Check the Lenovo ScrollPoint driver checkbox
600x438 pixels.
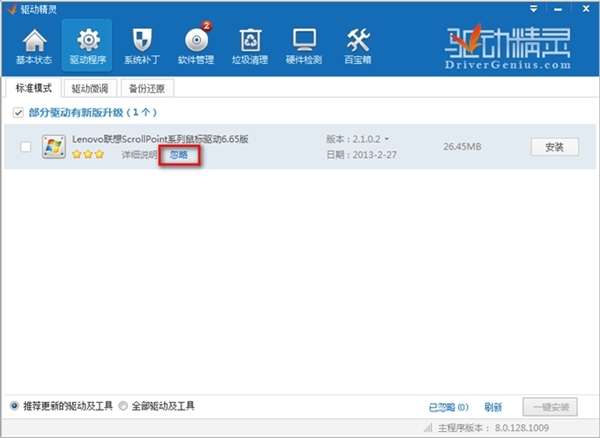(x=26, y=147)
